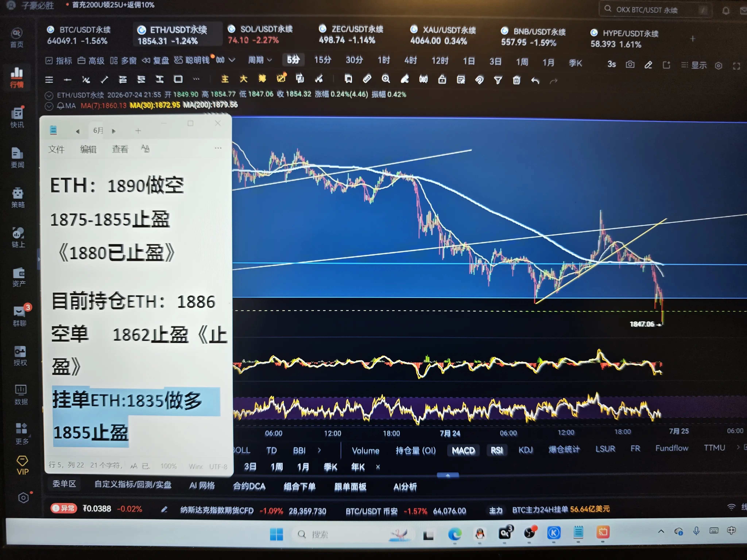Open Notepad 编辑 menu
747x560 pixels.
click(x=88, y=149)
